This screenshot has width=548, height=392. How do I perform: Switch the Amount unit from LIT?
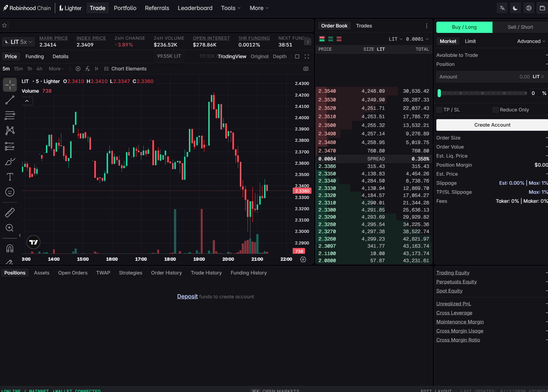(x=538, y=77)
